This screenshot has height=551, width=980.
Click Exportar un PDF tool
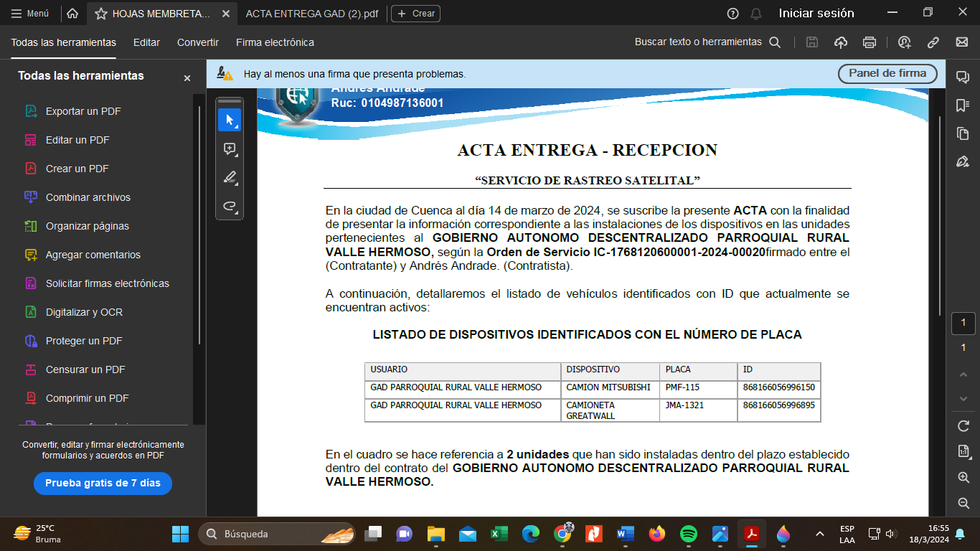coord(83,111)
